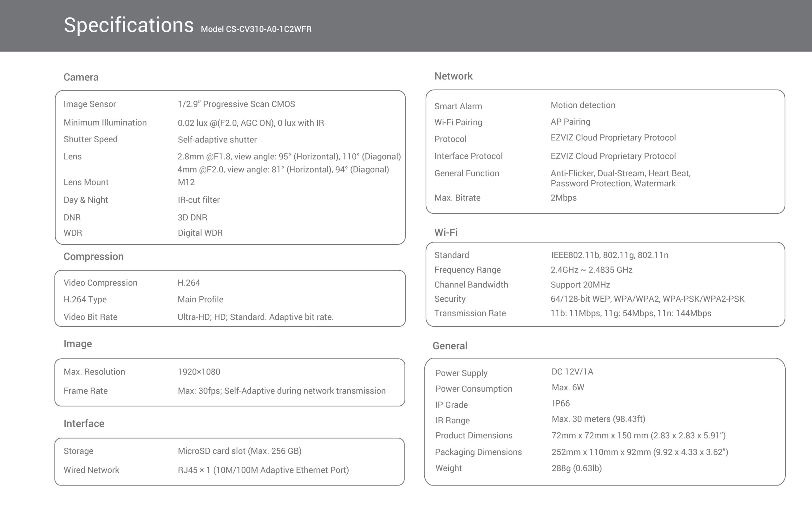This screenshot has width=812, height=507.
Task: Click the Frame Rate label
Action: (x=86, y=391)
